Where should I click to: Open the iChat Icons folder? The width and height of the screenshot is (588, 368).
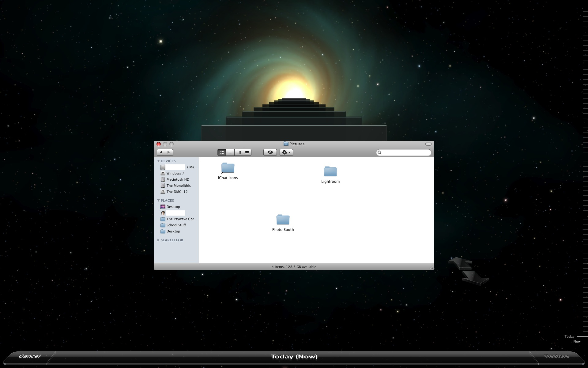click(228, 168)
